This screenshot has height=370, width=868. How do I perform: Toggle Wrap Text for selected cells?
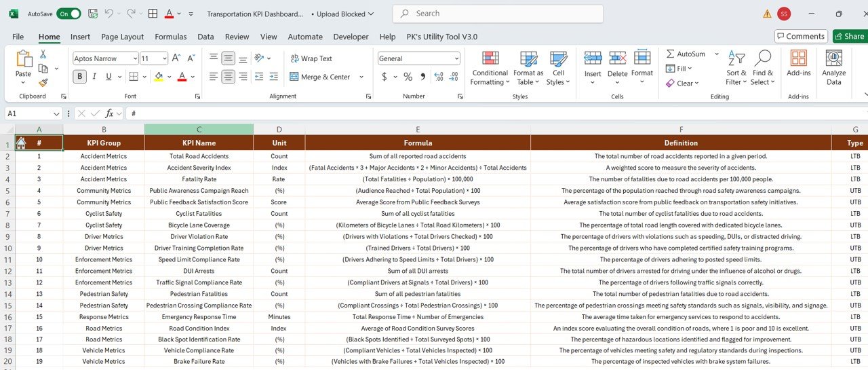coord(311,58)
